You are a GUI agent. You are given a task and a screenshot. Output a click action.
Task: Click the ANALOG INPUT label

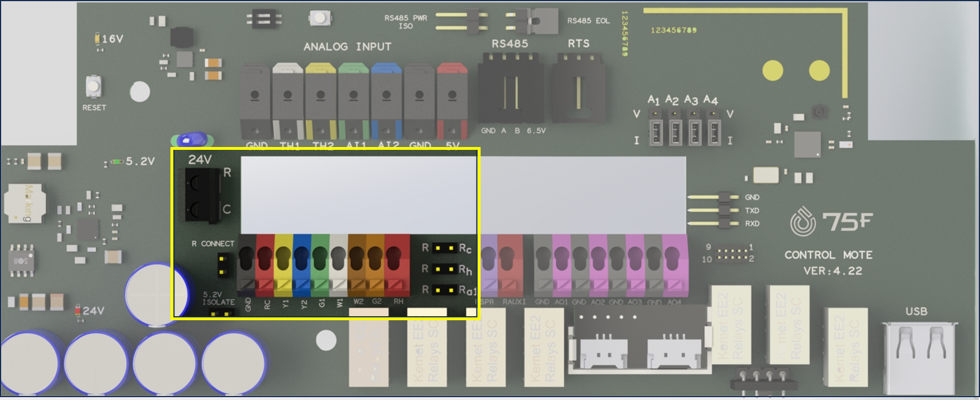pos(347,47)
